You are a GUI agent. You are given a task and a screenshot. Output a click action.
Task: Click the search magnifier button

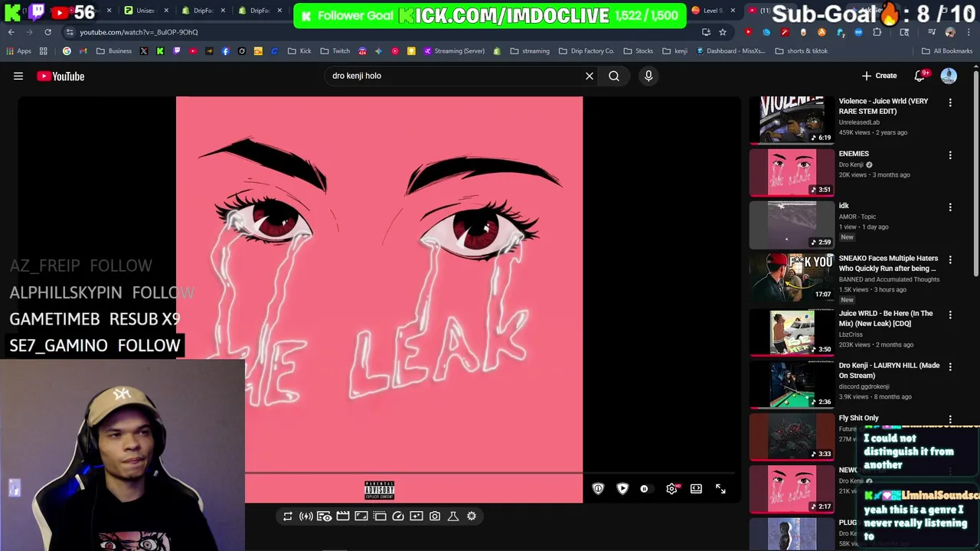pyautogui.click(x=614, y=76)
